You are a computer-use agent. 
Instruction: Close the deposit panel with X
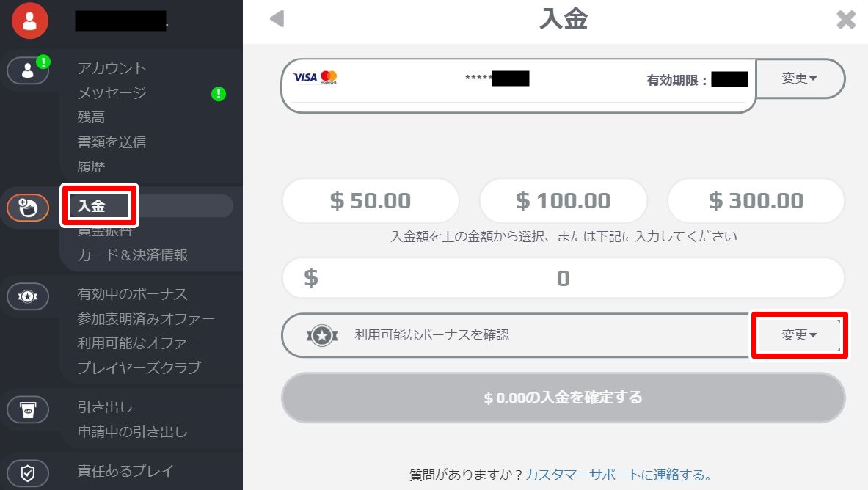coord(846,19)
